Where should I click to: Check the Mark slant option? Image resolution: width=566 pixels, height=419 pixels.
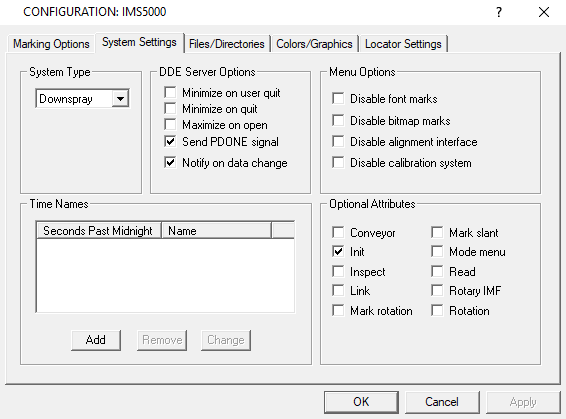click(437, 232)
